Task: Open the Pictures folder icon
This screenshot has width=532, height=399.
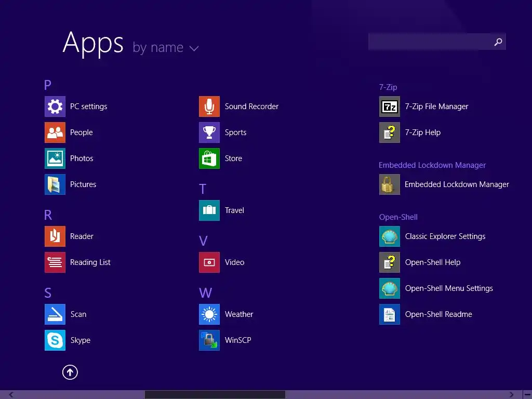Action: coord(55,184)
